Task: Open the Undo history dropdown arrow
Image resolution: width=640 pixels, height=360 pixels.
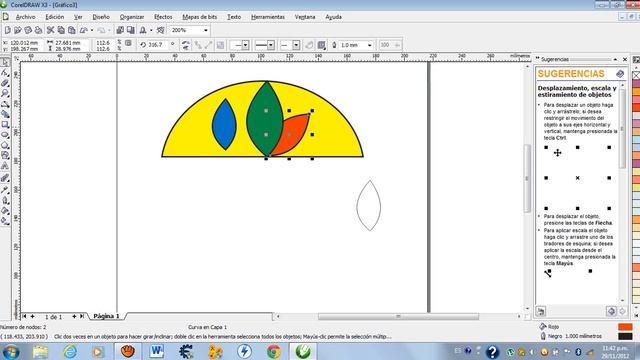Action: [92, 30]
